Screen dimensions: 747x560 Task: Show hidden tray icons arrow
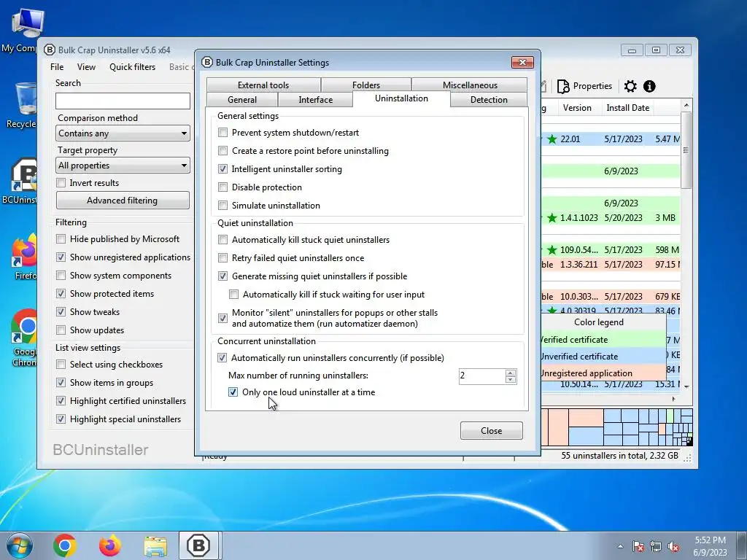pyautogui.click(x=620, y=546)
